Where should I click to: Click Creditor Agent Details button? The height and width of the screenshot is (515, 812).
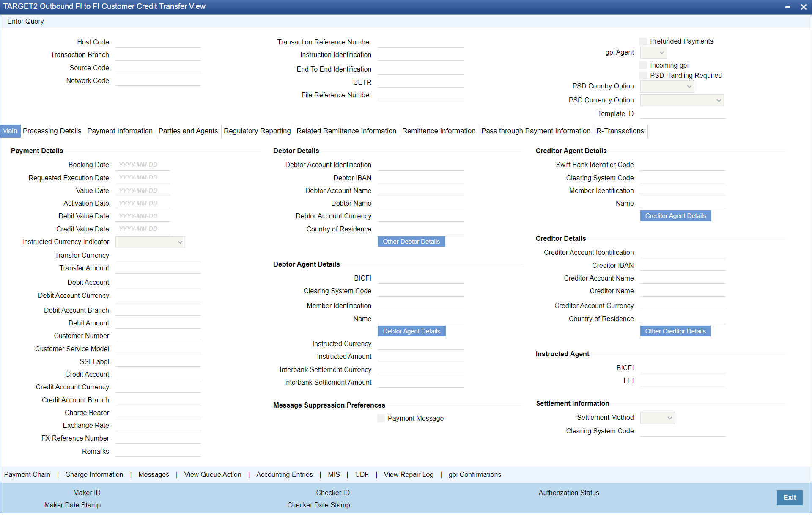pyautogui.click(x=675, y=216)
